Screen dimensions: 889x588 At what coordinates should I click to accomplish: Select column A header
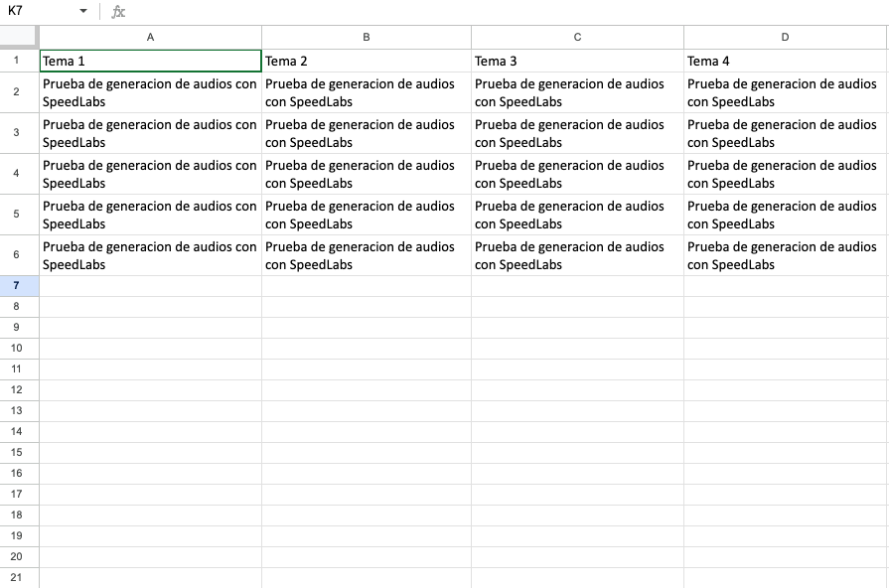[x=150, y=37]
